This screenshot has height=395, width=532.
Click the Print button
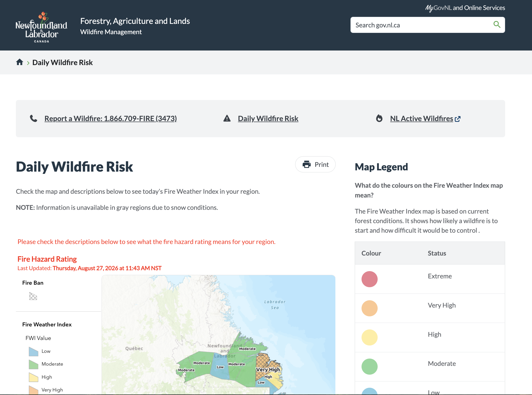[x=315, y=164]
